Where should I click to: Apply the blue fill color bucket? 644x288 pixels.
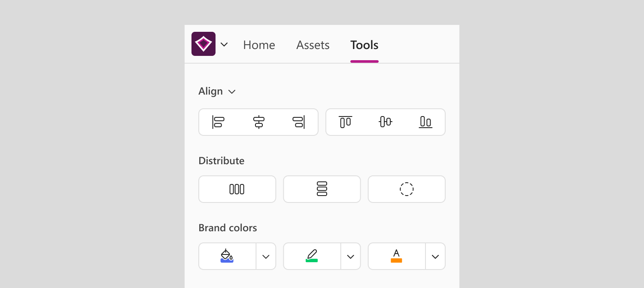[227, 256]
